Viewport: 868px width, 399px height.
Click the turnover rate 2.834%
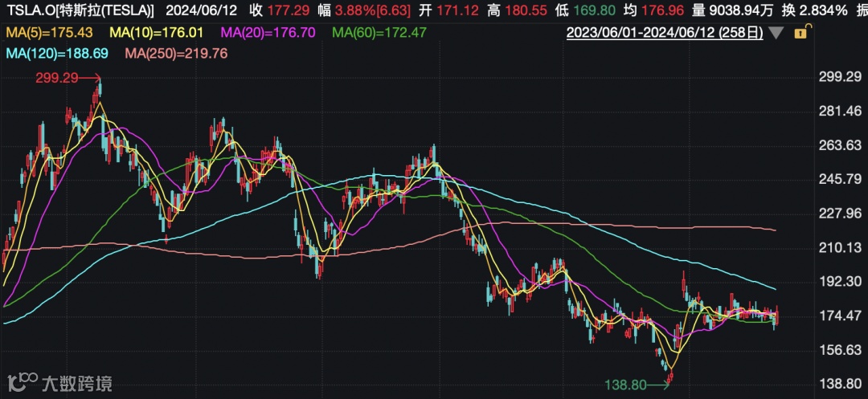pos(824,10)
